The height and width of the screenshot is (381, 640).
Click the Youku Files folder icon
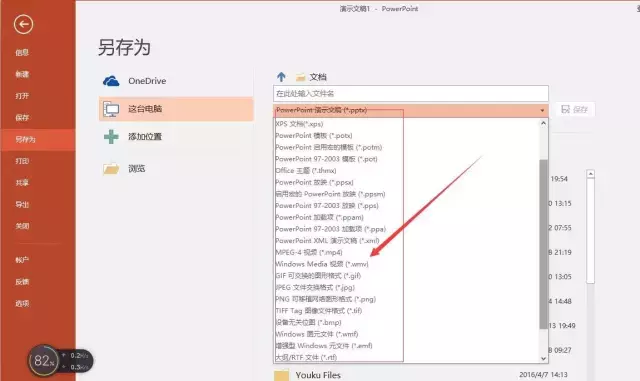click(x=281, y=375)
